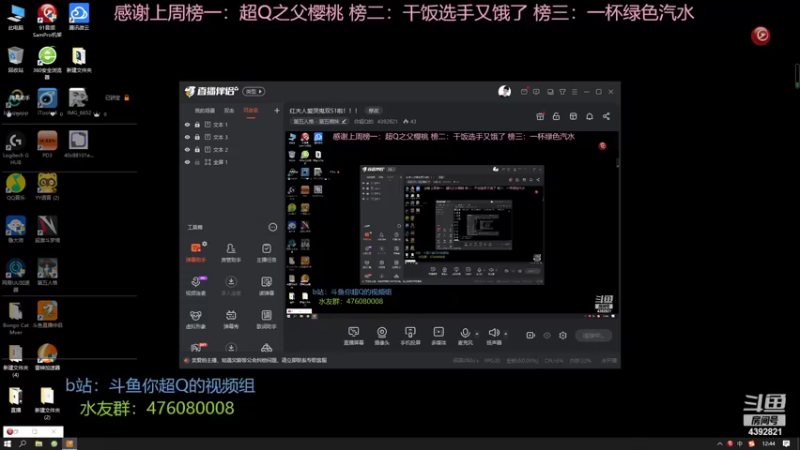Open the 读弹幕 tool
This screenshot has height=450, width=800.
266,286
